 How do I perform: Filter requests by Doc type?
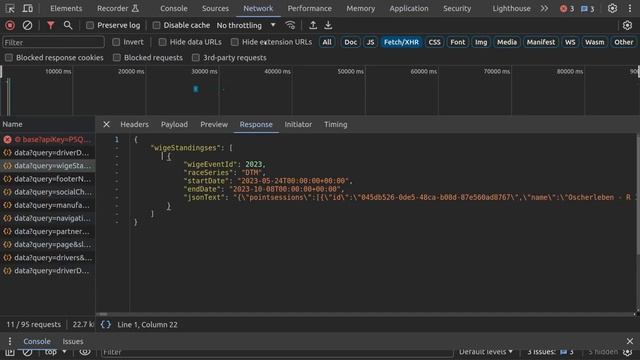(351, 42)
